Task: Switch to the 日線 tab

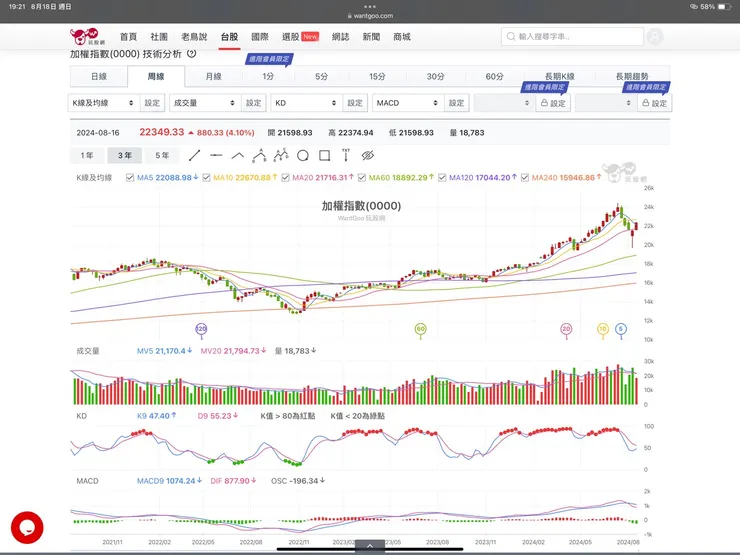Action: (x=99, y=76)
